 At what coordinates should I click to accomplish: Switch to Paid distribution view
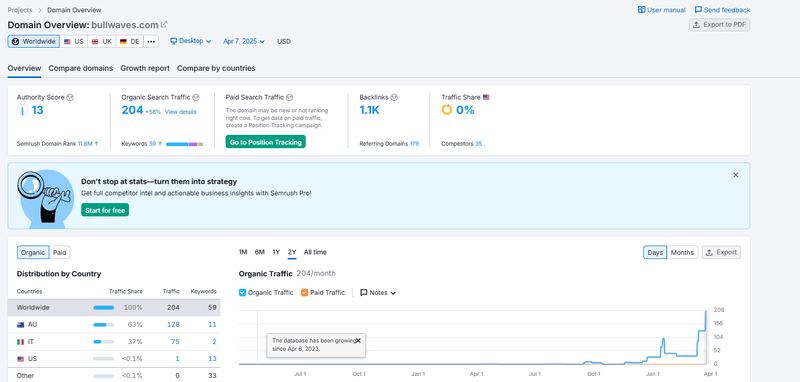pos(60,252)
